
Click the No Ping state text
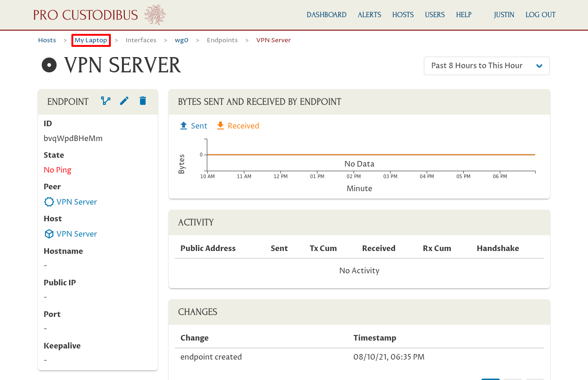[58, 170]
